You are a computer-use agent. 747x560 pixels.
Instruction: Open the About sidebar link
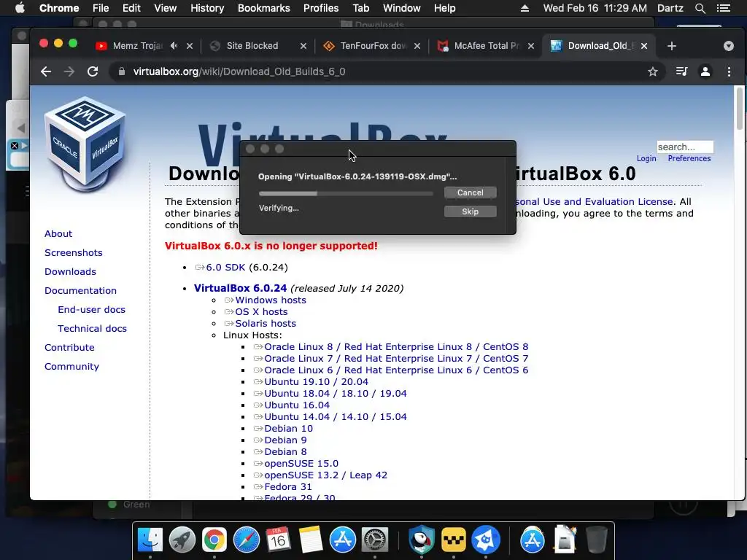pyautogui.click(x=58, y=234)
